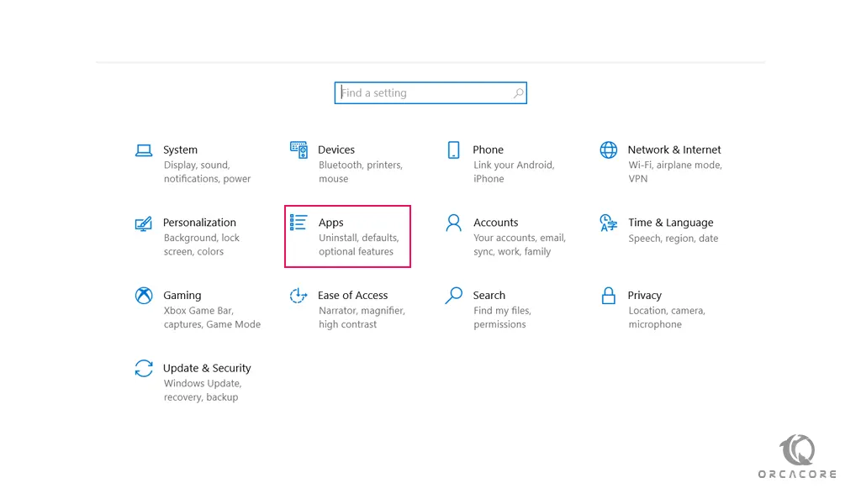Click 'Link your Android, iPhone' description

coord(514,172)
